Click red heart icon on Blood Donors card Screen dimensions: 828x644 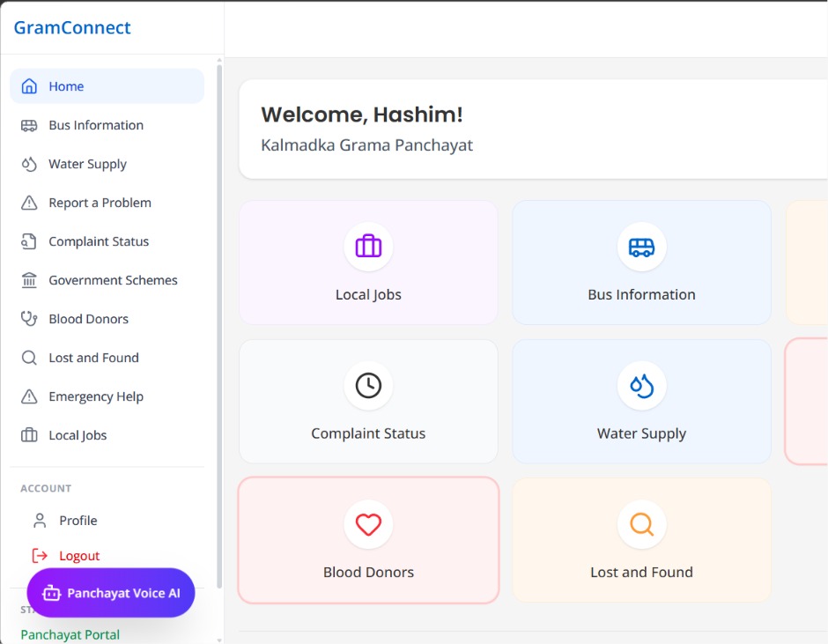[368, 524]
